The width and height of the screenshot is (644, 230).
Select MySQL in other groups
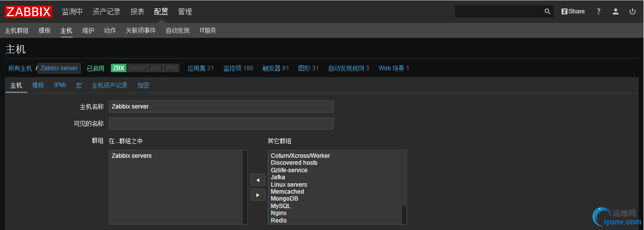click(281, 206)
